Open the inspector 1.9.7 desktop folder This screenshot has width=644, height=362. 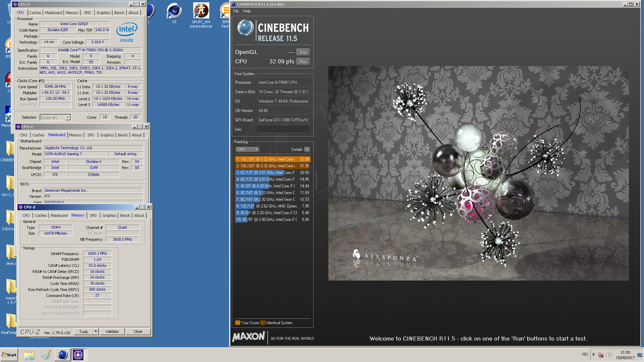(x=11, y=287)
